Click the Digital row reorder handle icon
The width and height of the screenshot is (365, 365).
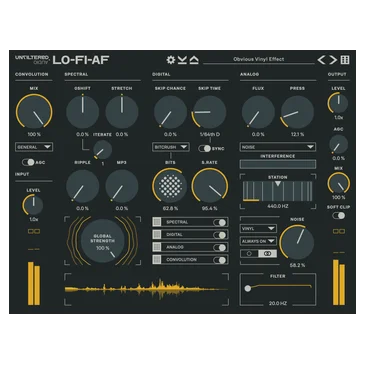(157, 235)
